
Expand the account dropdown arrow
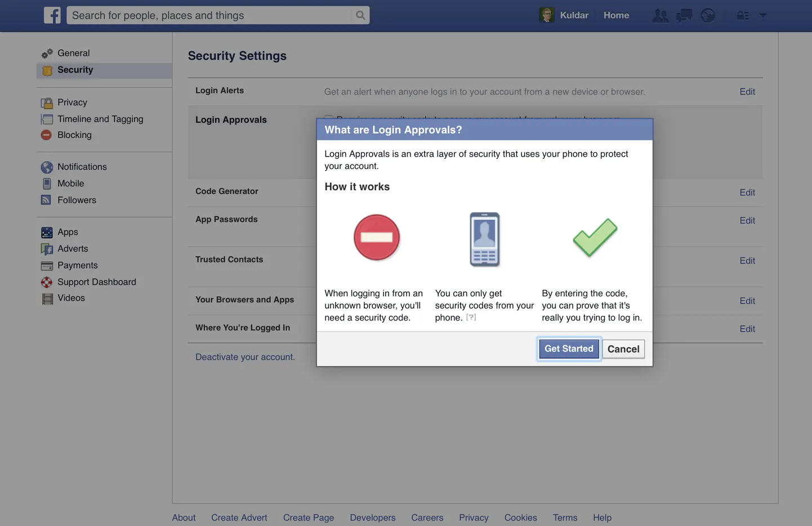[x=763, y=15]
